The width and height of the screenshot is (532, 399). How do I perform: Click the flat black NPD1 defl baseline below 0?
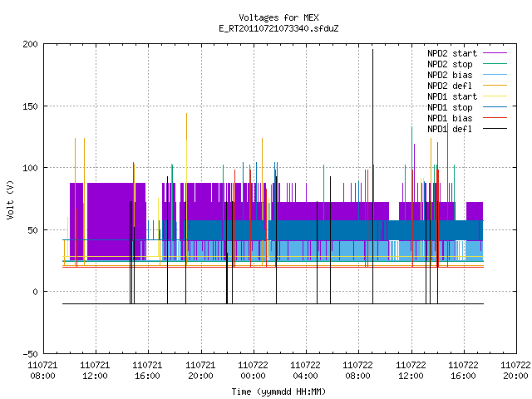273,303
